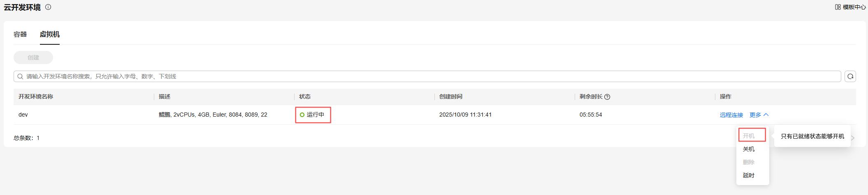Click the 只有已就绪状态能够开机 tooltip
Image resolution: width=868 pixels, height=195 pixels.
coord(812,136)
